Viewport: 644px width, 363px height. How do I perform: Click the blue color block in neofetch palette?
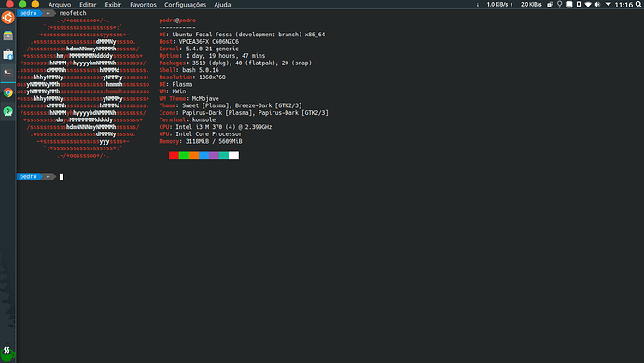tap(203, 155)
